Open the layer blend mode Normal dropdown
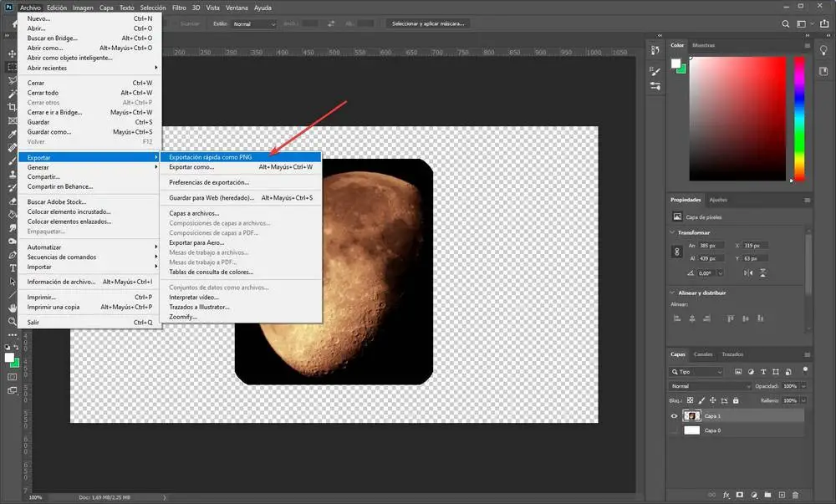Viewport: 836px width, 504px height. 711,386
